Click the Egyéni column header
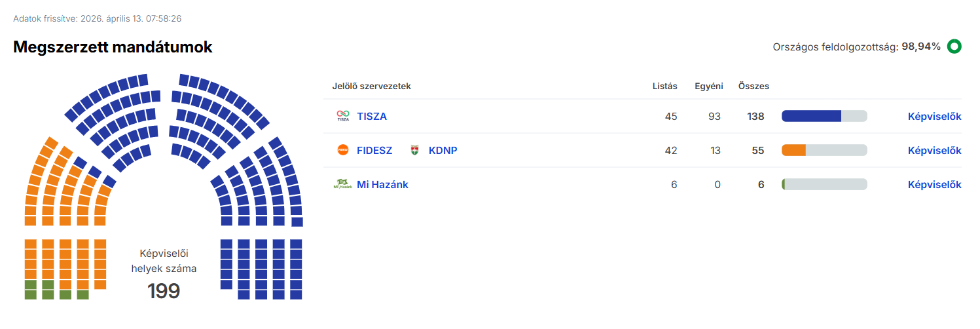The width and height of the screenshot is (980, 329). (x=708, y=86)
